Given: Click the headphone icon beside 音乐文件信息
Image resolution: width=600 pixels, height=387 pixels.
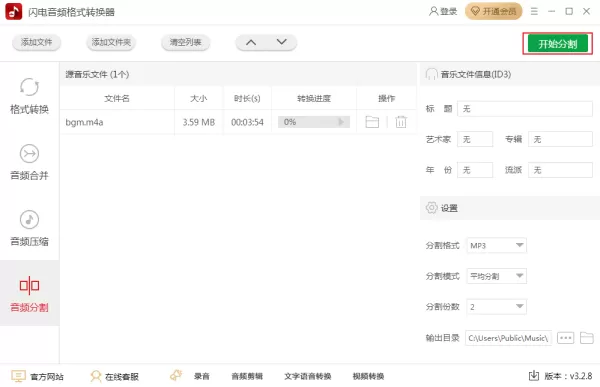Looking at the screenshot, I should coord(431,74).
